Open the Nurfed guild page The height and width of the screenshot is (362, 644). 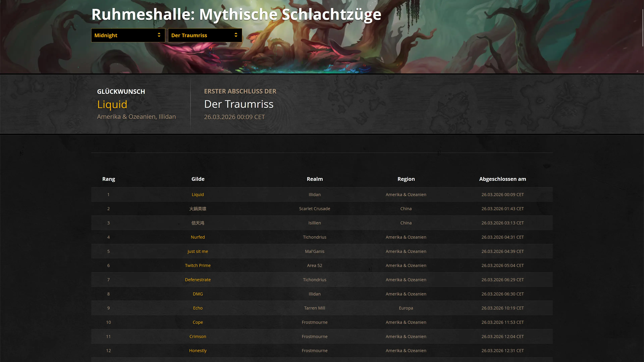pyautogui.click(x=198, y=237)
